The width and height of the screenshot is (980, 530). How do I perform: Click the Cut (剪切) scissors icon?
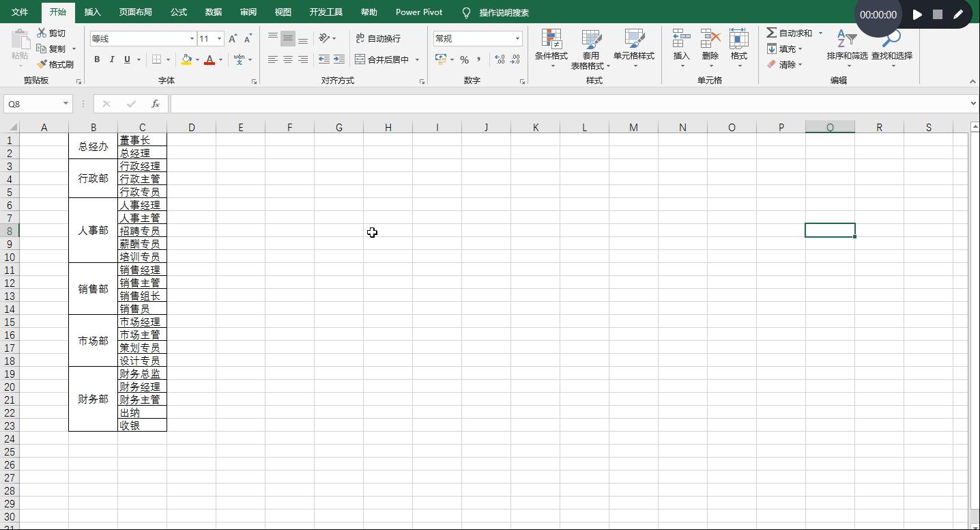click(42, 33)
